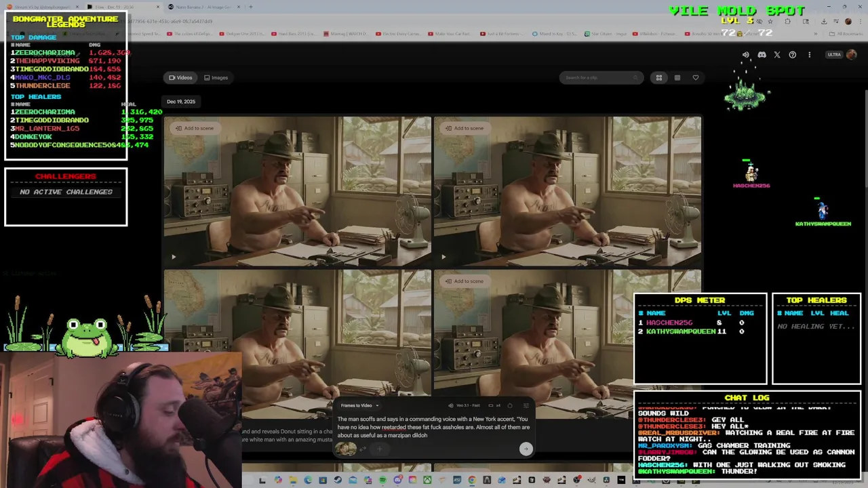Viewport: 868px width, 488px height.
Task: Click the Dec 19, 2025 date label
Action: pyautogui.click(x=181, y=102)
